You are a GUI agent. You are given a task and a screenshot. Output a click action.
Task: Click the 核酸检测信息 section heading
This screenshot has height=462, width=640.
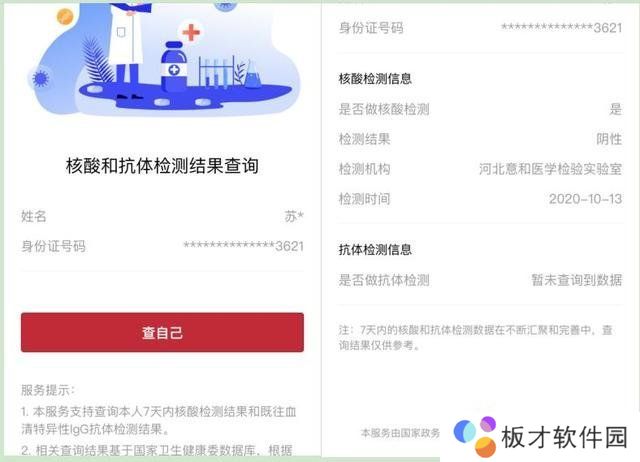(375, 78)
